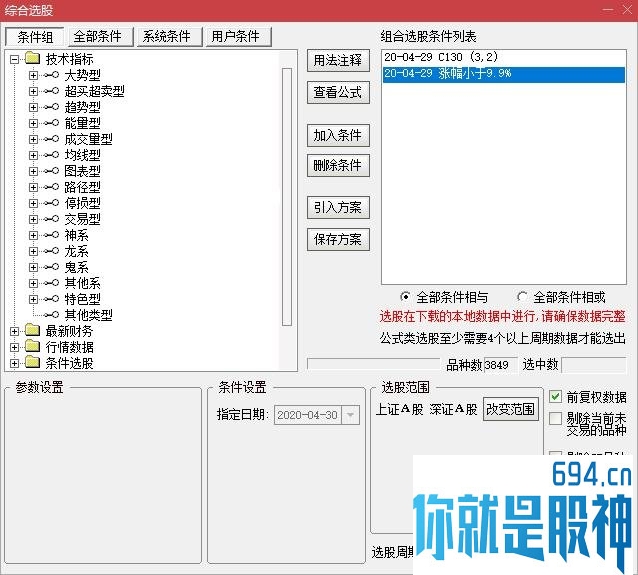Expand the 成交量型 plus box
Image resolution: width=638 pixels, height=575 pixels.
click(33, 139)
